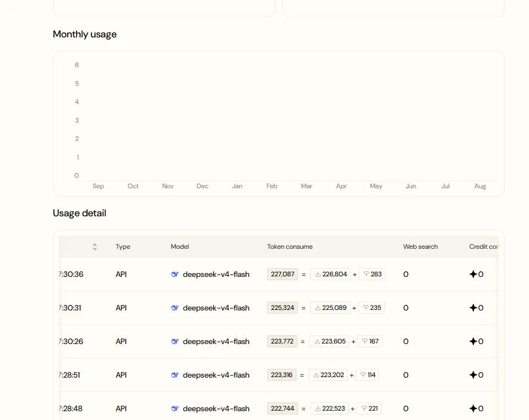
Task: Click the Monthly usage heading
Action: pyautogui.click(x=85, y=34)
